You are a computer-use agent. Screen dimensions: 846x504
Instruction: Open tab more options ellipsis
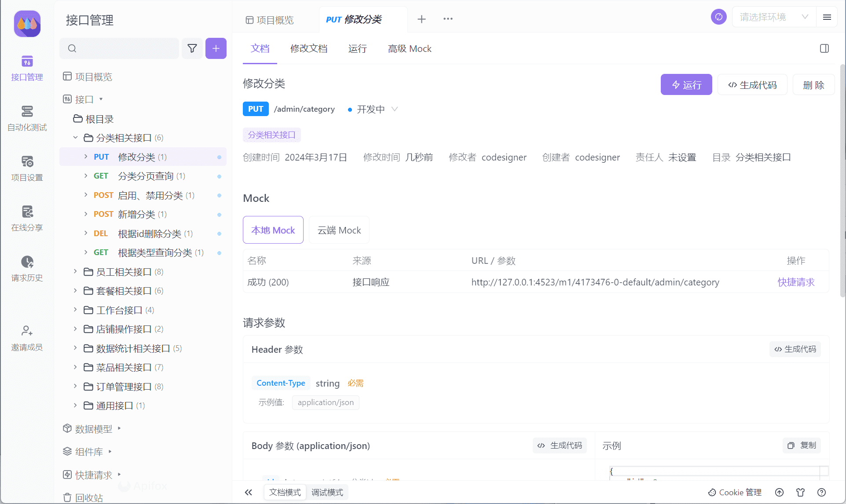(448, 19)
